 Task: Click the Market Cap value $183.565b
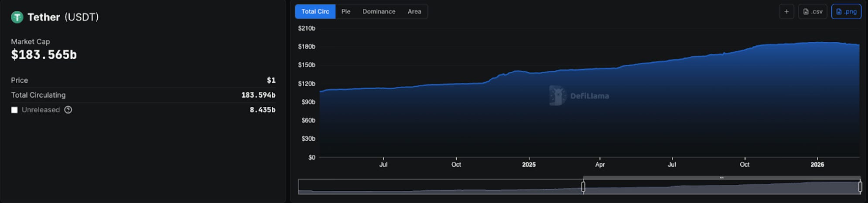(x=44, y=55)
